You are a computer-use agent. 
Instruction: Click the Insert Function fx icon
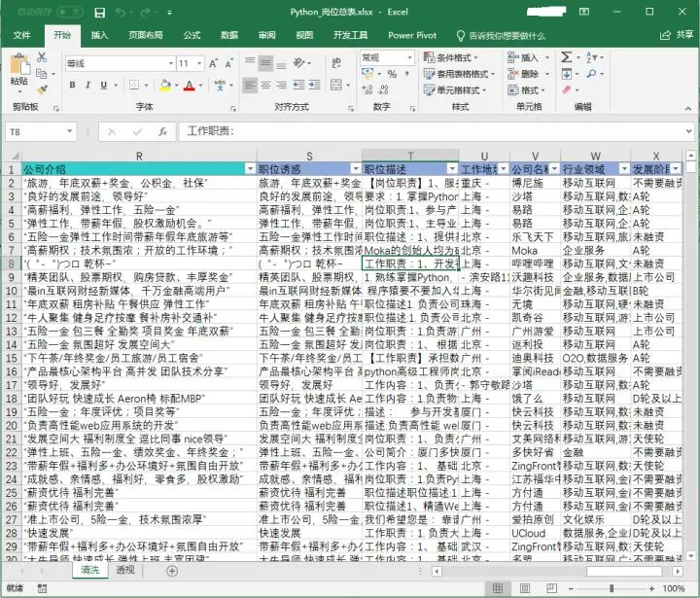click(163, 131)
